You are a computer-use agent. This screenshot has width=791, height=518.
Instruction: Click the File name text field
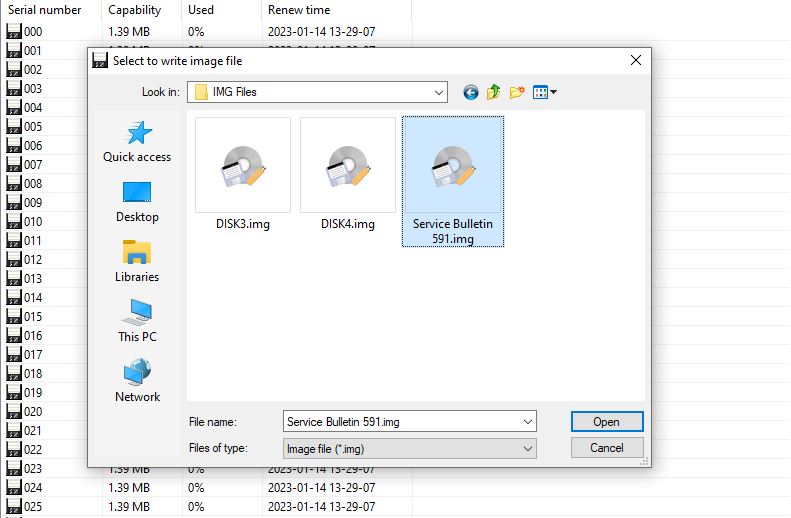400,421
